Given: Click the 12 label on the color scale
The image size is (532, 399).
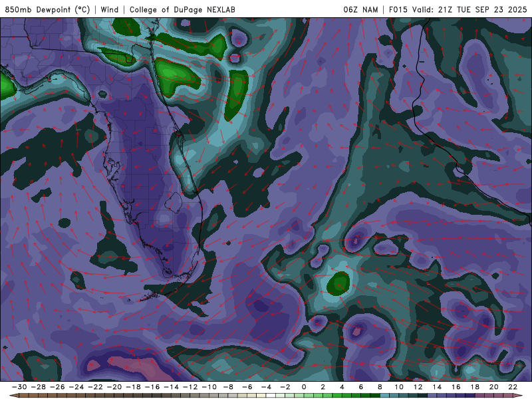Looking at the screenshot, I should (x=418, y=387).
